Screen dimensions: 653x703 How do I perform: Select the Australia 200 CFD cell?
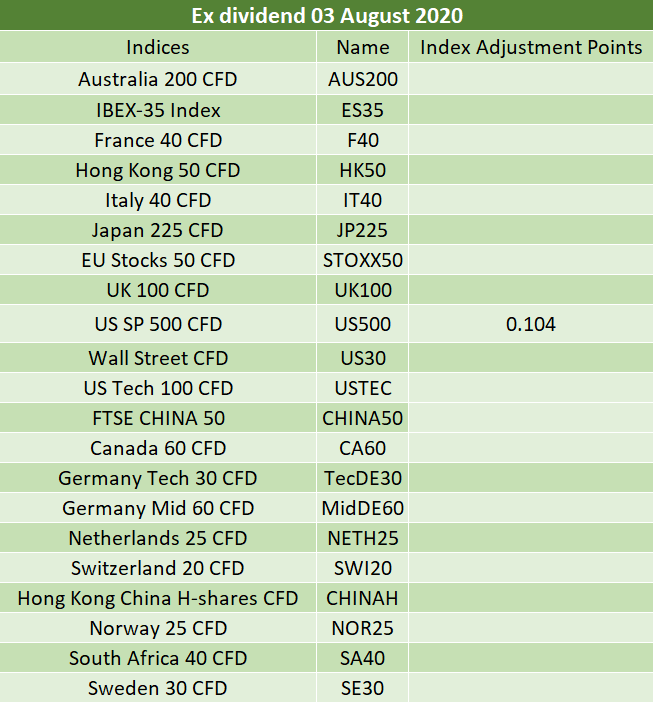pos(158,79)
